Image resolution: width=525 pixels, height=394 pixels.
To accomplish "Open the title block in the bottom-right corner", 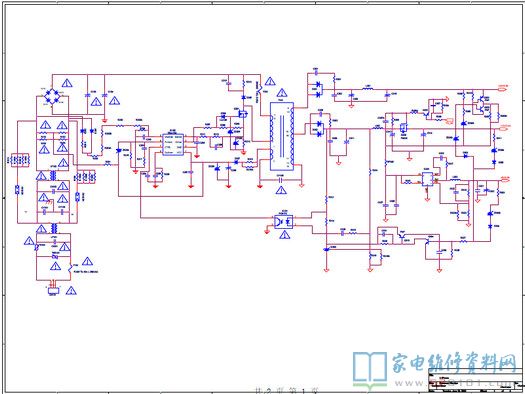I will click(x=476, y=381).
